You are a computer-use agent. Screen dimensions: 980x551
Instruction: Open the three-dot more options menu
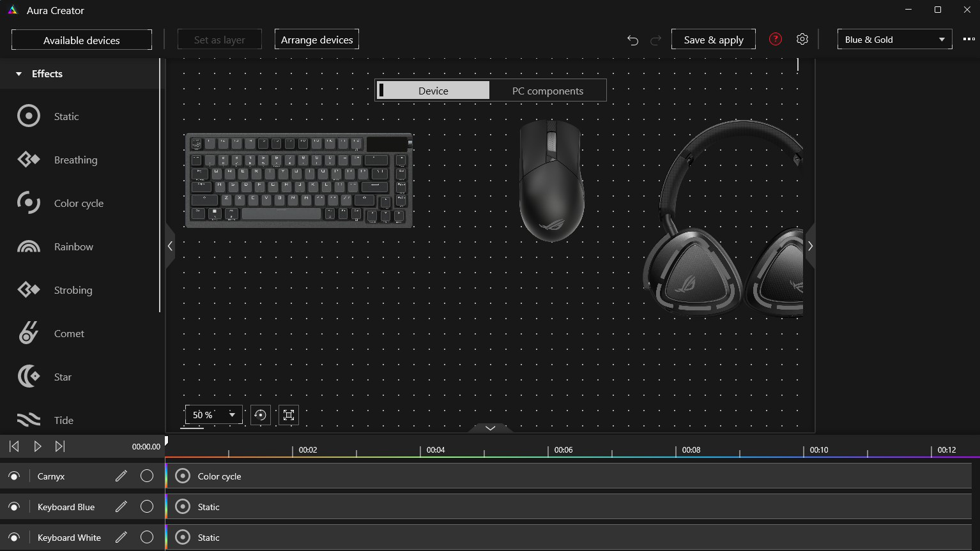coord(969,39)
